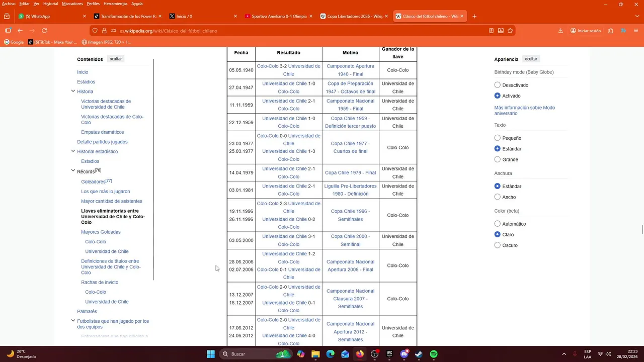Open the extensions puzzle icon
Image resolution: width=644 pixels, height=362 pixels.
point(610,31)
